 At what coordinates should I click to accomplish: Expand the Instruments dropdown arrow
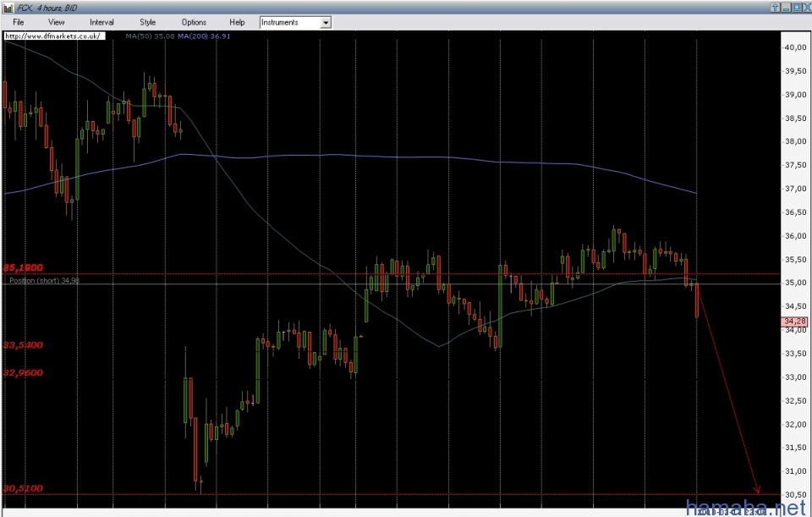pyautogui.click(x=326, y=23)
